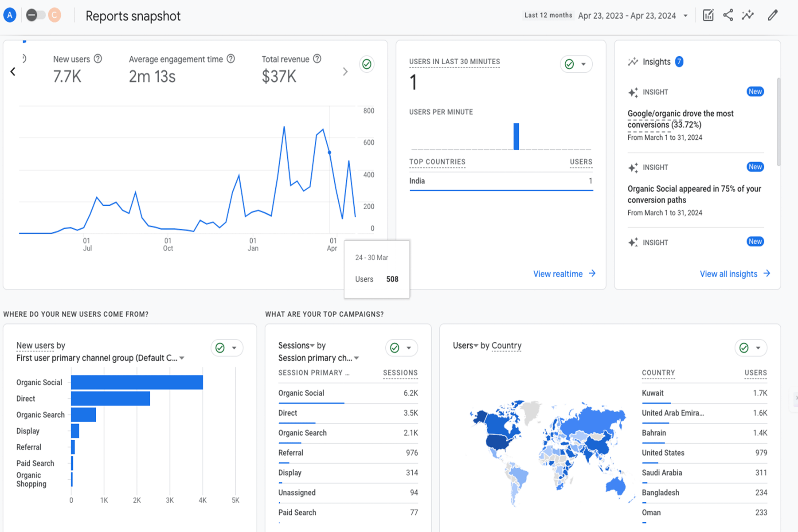Select the New users metric tab
This screenshot has width=798, height=532.
(77, 69)
